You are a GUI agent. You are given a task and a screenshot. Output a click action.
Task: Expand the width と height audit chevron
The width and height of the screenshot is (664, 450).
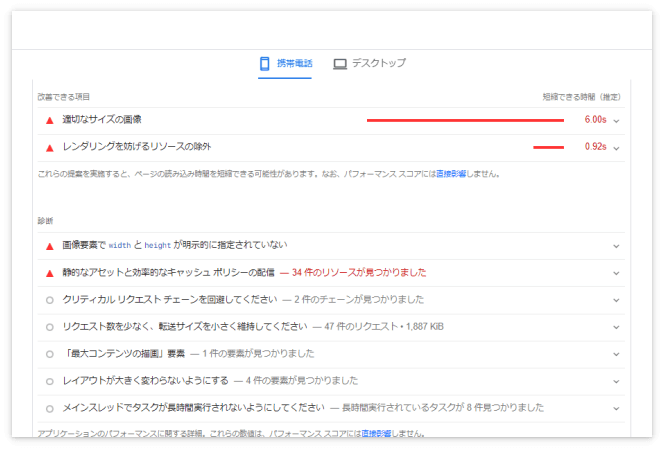point(616,246)
